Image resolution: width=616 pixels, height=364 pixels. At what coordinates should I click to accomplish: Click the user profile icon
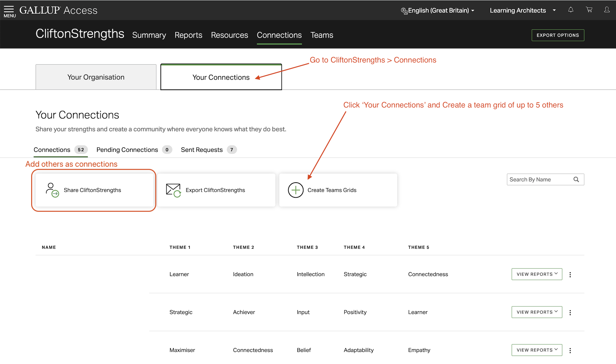coord(607,10)
